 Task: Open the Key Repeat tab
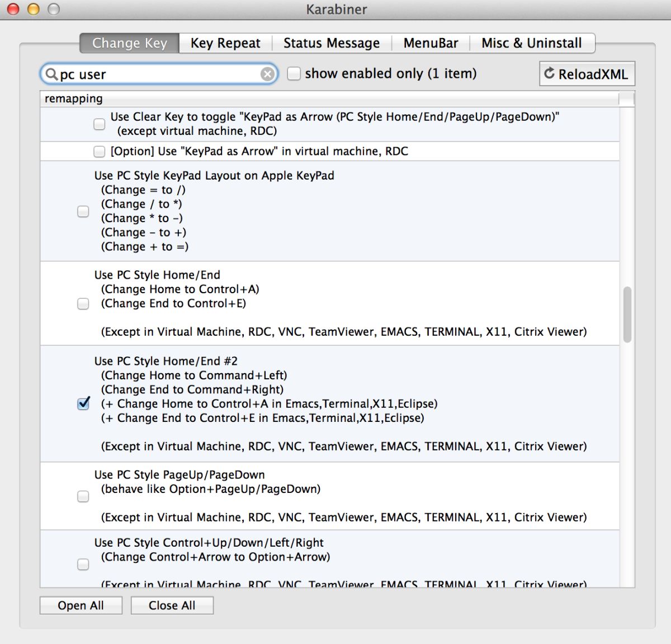pyautogui.click(x=225, y=43)
